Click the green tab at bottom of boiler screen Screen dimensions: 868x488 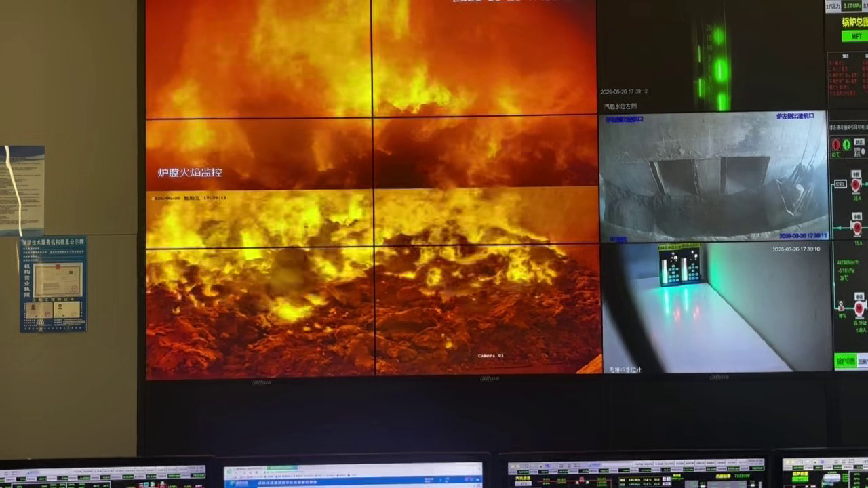pyautogui.click(x=846, y=361)
